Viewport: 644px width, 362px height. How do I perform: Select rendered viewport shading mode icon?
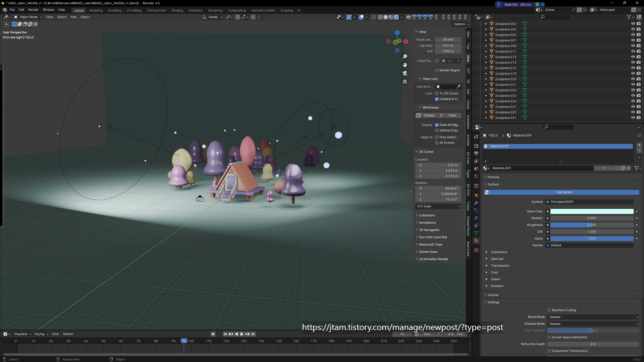[396, 17]
